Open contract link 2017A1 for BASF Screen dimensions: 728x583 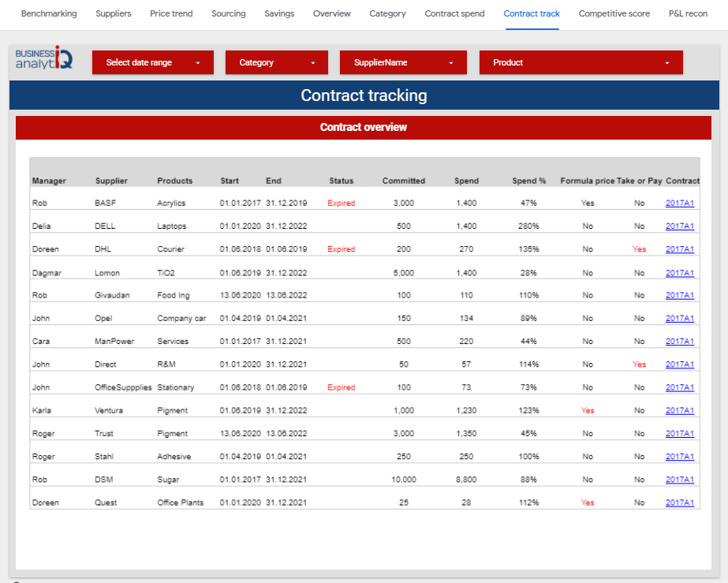click(x=680, y=203)
